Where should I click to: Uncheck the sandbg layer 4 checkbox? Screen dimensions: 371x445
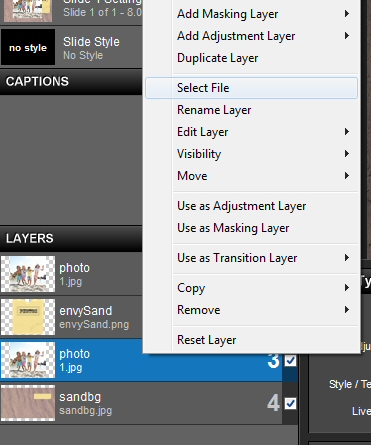coord(290,403)
